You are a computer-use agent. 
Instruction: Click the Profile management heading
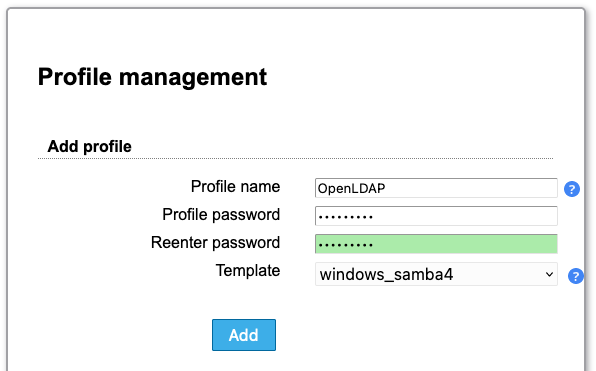[152, 77]
